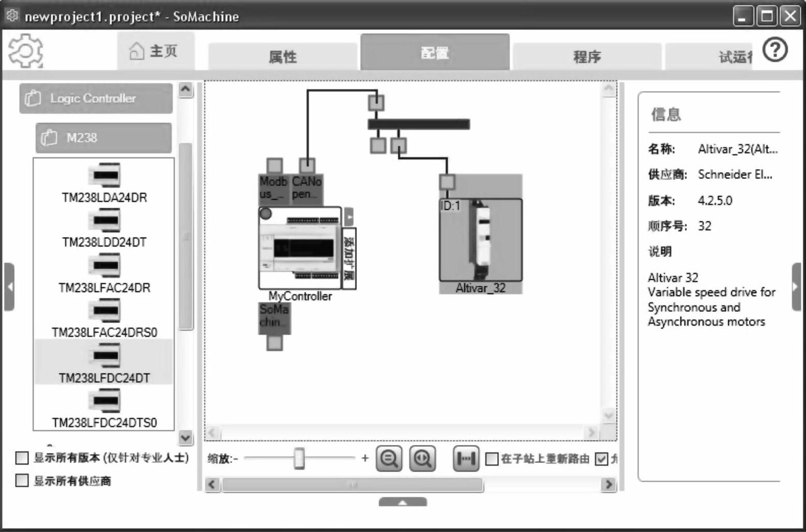Switch to the 试运行 commissioning tab
Viewport: 806px width, 532px height.
(709, 56)
